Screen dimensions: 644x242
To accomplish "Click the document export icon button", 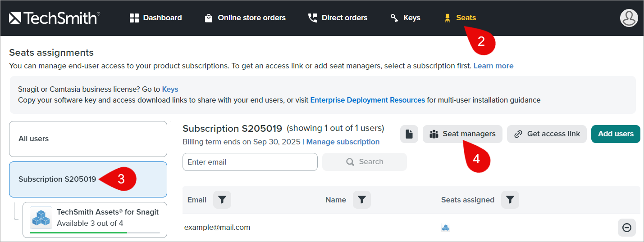I will (409, 134).
